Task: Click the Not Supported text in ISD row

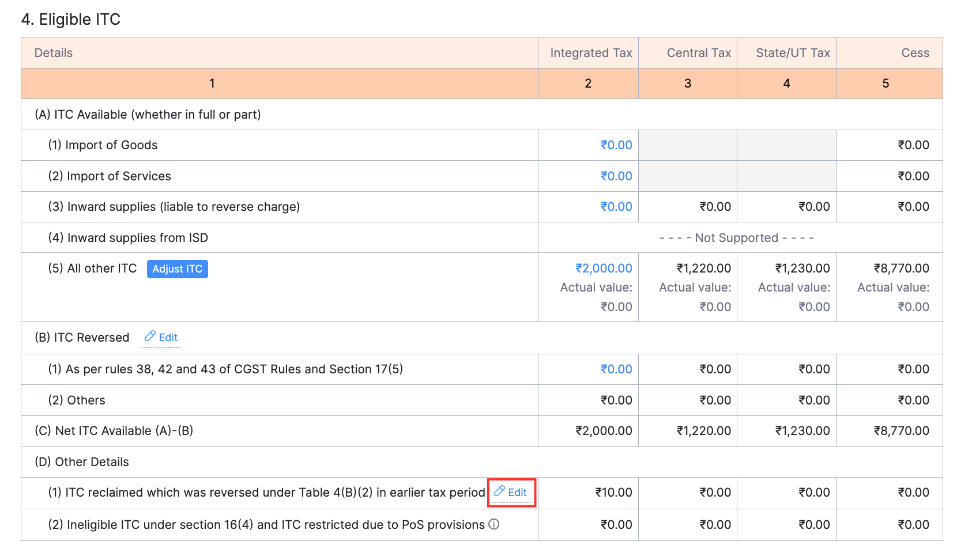Action: click(x=736, y=238)
